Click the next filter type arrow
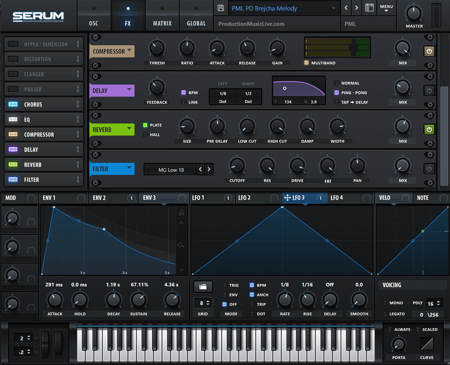The width and height of the screenshot is (450, 365). [x=209, y=169]
